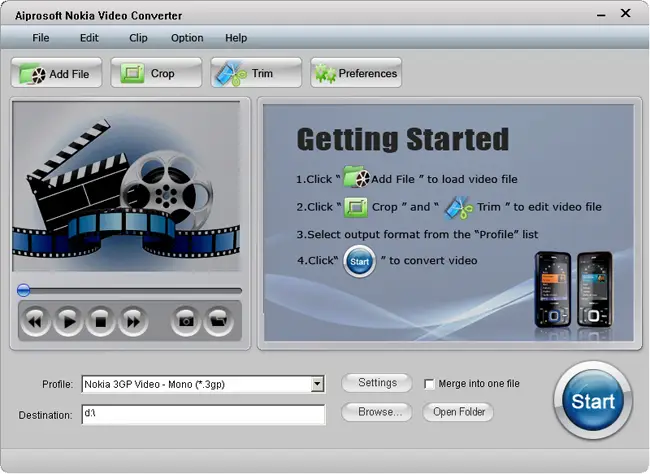Open the File menu

pyautogui.click(x=41, y=38)
